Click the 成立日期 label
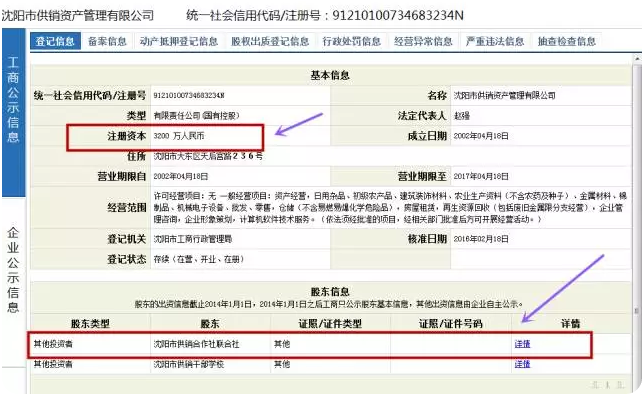This screenshot has width=642, height=396. click(x=427, y=136)
